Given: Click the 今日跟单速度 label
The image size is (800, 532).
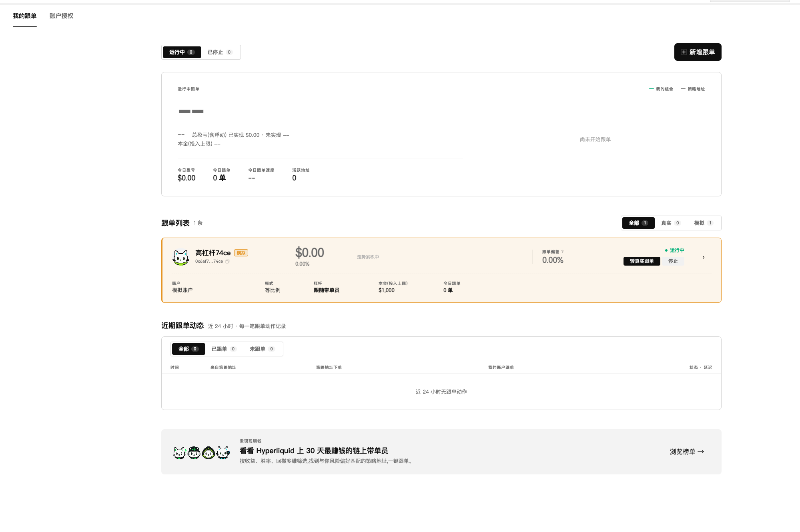Looking at the screenshot, I should 261,170.
